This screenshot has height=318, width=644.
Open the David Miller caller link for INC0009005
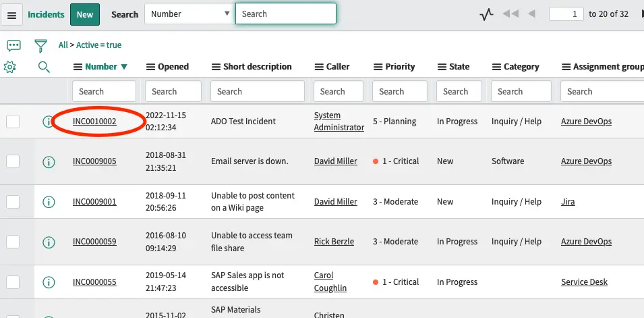click(x=335, y=161)
